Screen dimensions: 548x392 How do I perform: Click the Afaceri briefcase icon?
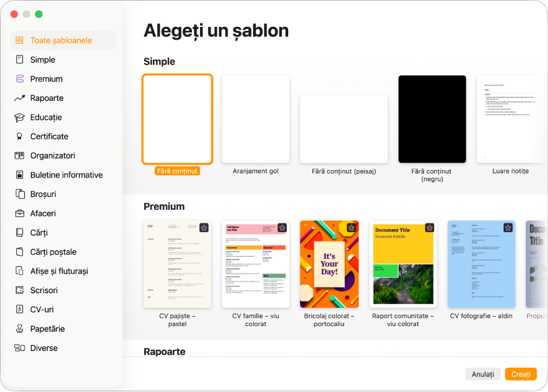tap(20, 213)
